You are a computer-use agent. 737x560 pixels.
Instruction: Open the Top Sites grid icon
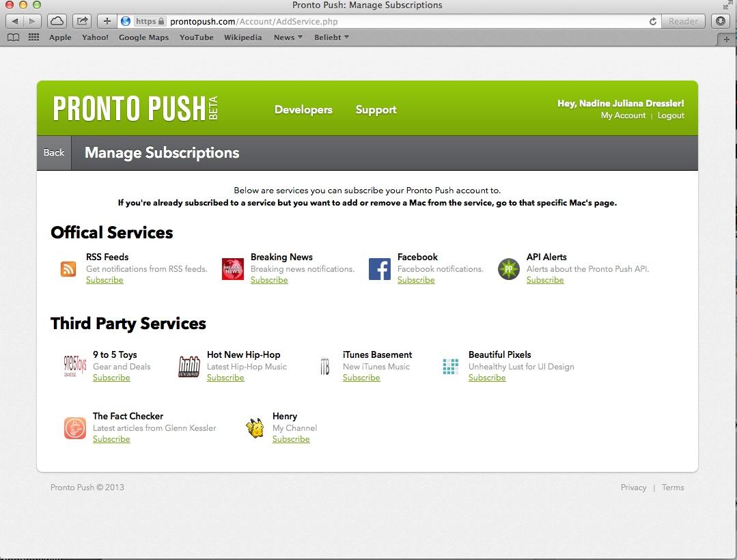(x=34, y=38)
